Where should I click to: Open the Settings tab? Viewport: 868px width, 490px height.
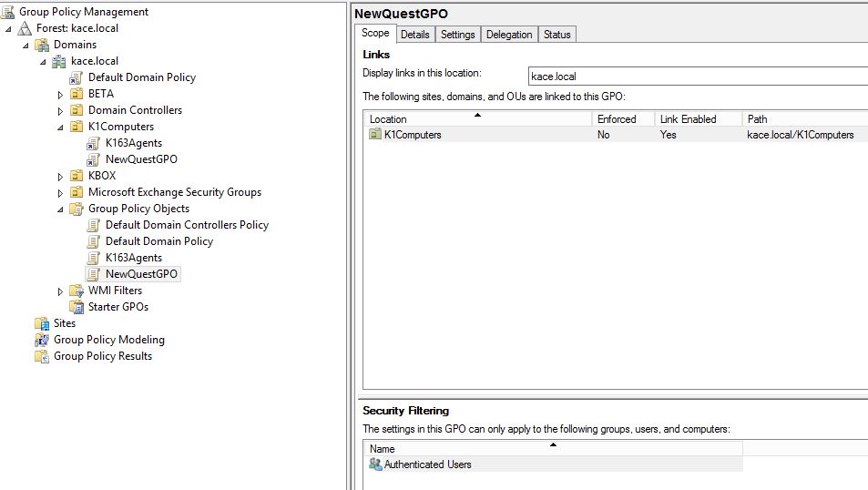pyautogui.click(x=458, y=35)
